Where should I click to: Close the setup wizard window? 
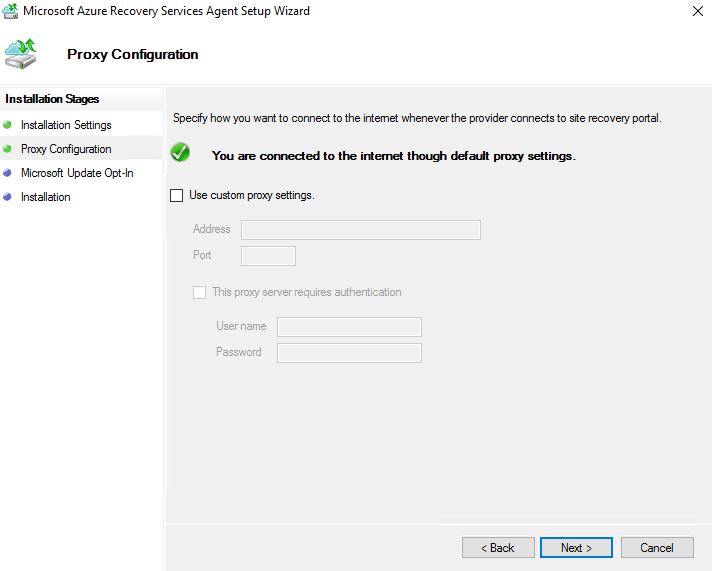click(698, 11)
